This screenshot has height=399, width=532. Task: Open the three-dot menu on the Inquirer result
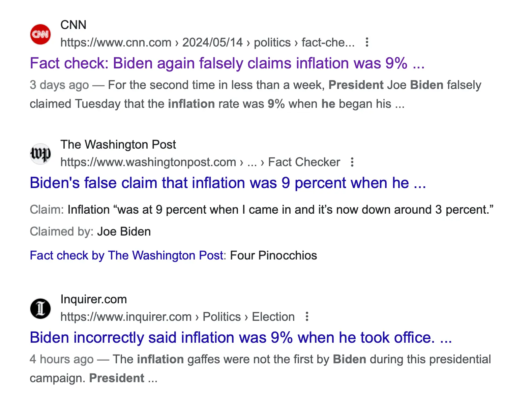pos(307,317)
